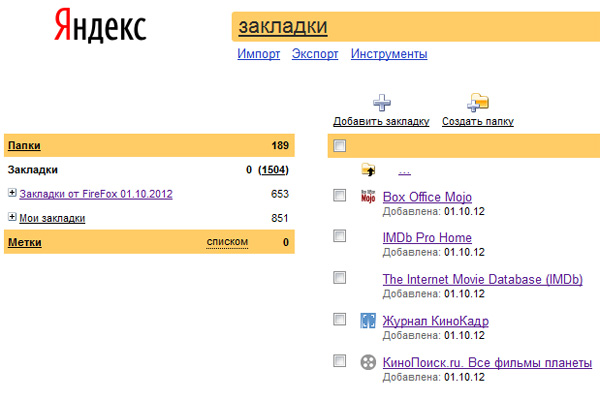This screenshot has height=400, width=600.
Task: Expand Закладки от FireFox 01.10.2012 folder
Action: (12, 193)
